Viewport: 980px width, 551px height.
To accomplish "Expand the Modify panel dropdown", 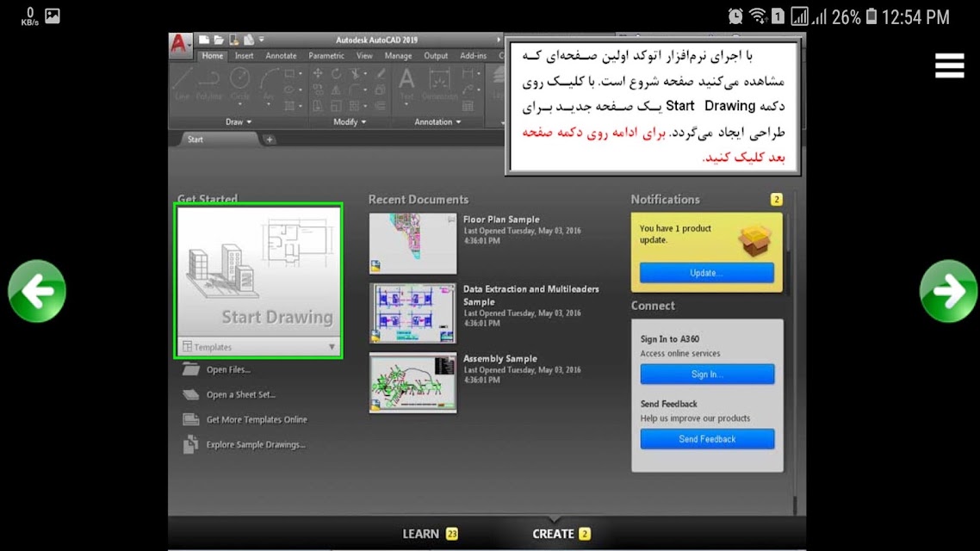I will [x=350, y=121].
